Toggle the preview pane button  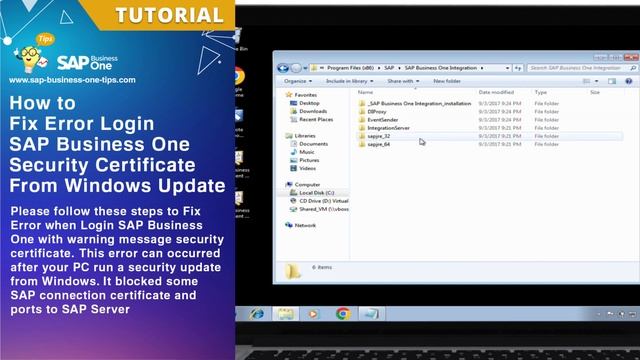tap(612, 81)
